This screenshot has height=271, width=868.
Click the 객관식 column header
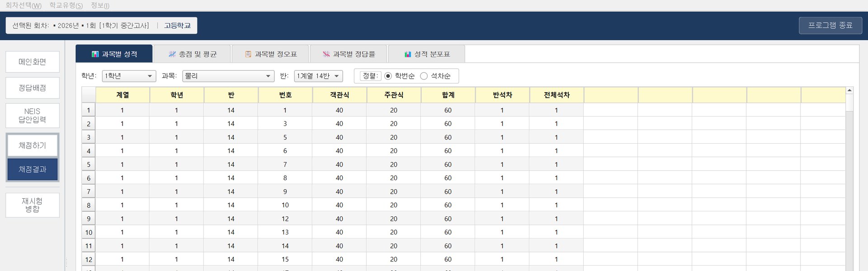(340, 95)
